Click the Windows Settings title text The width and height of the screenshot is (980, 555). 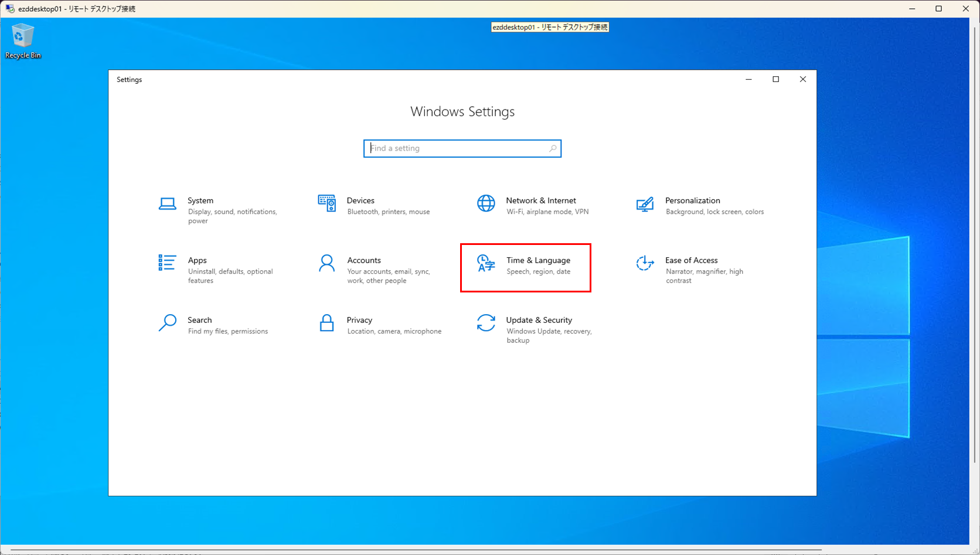click(x=462, y=111)
